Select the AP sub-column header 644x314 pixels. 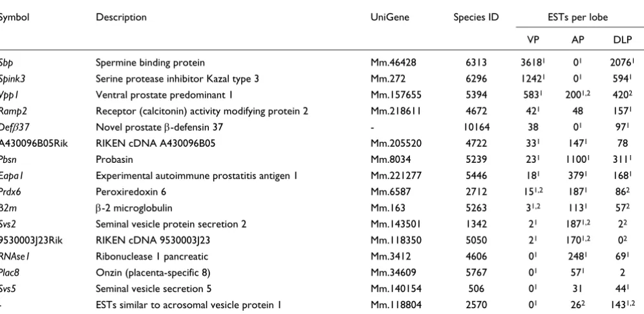point(577,40)
